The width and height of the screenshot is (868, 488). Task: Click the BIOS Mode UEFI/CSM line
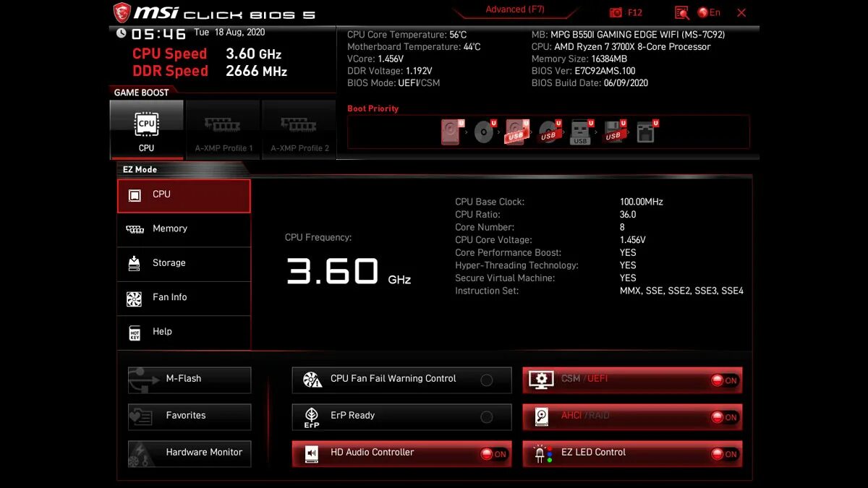[x=393, y=83]
